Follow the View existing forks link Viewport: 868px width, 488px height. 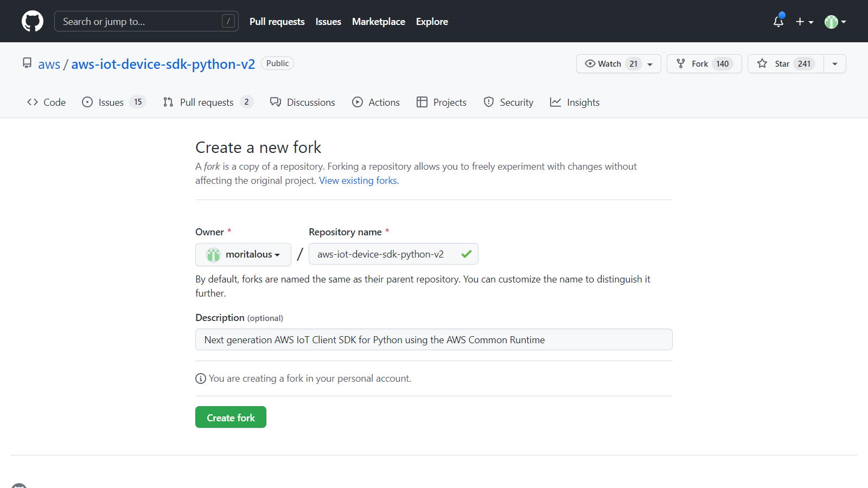(x=359, y=181)
